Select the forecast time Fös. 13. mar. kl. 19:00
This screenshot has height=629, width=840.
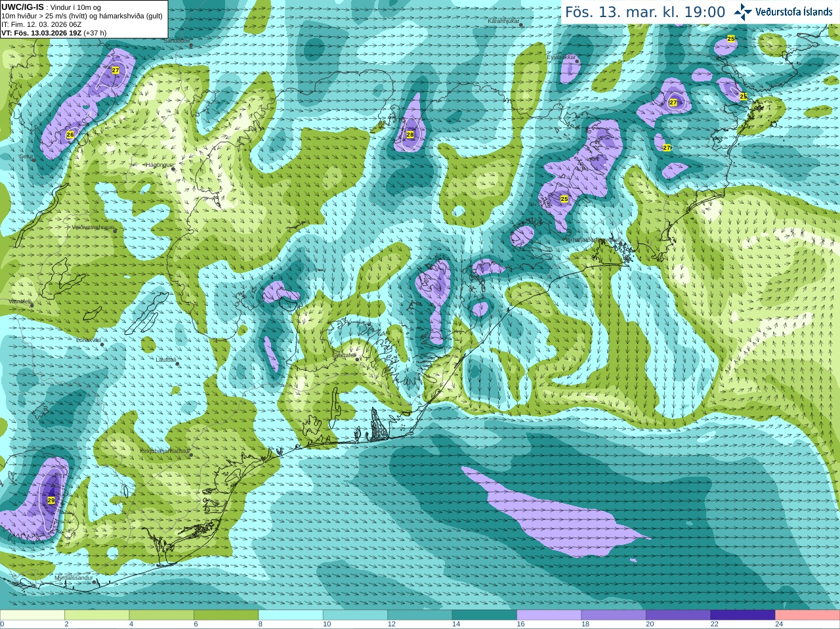pos(645,12)
